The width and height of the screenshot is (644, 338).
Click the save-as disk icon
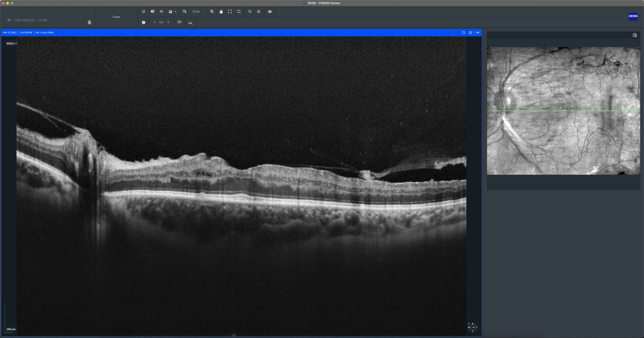[x=170, y=12]
